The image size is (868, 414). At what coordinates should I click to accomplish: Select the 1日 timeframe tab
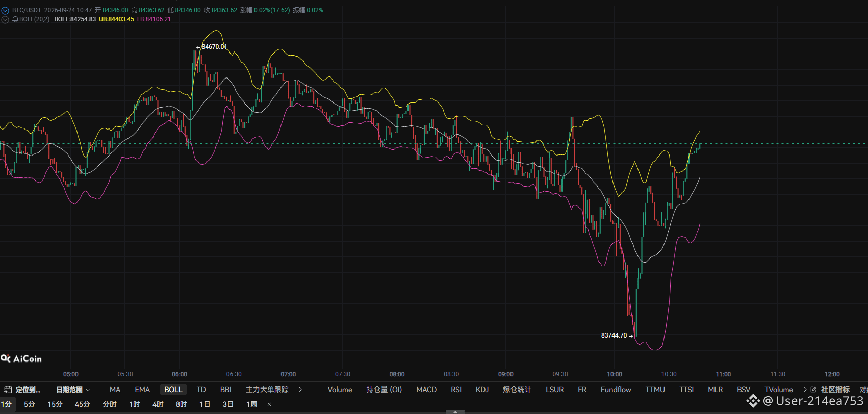click(205, 404)
